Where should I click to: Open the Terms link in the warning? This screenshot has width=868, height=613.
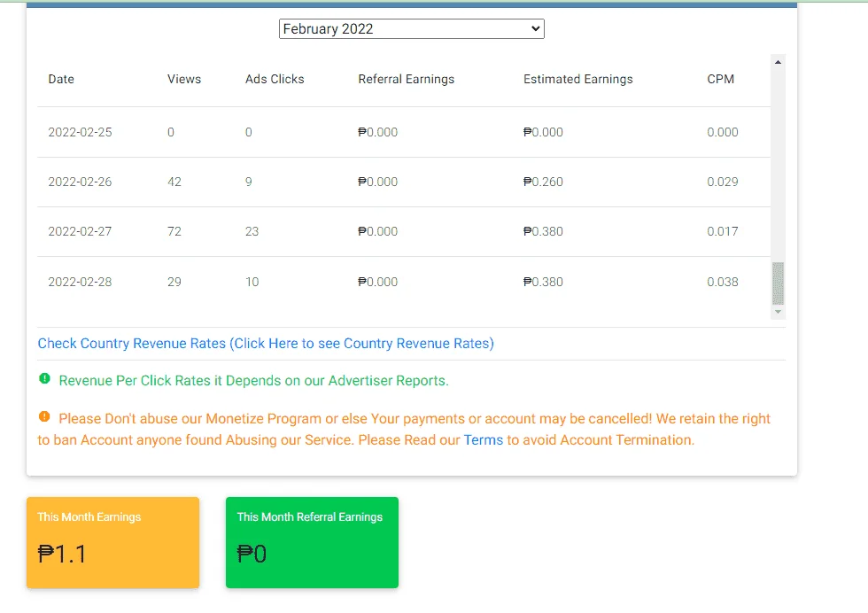point(484,440)
